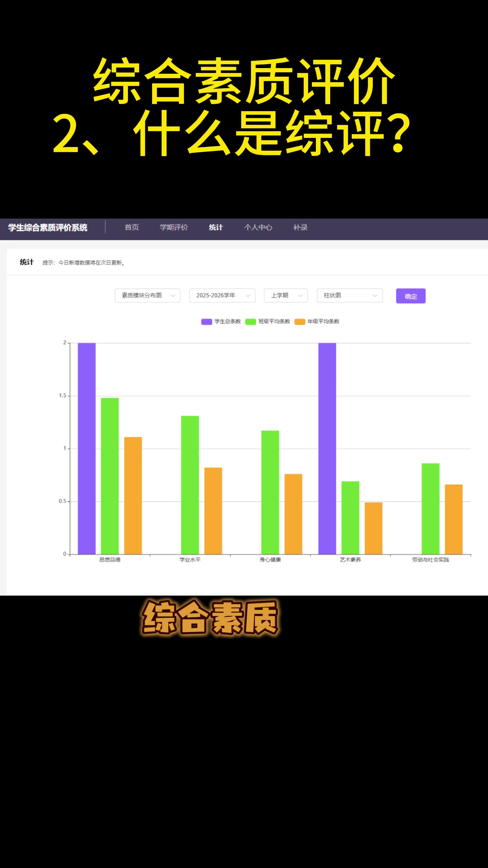Open the 柱状图 chart type dropdown

point(349,295)
